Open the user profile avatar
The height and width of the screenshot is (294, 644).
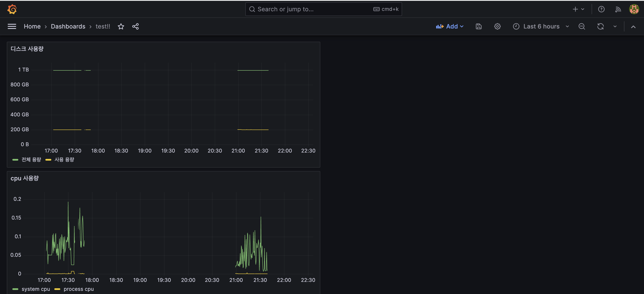pos(634,9)
